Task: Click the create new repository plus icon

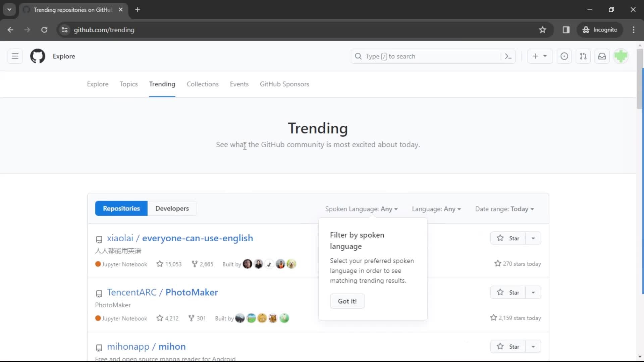Action: 535,56
